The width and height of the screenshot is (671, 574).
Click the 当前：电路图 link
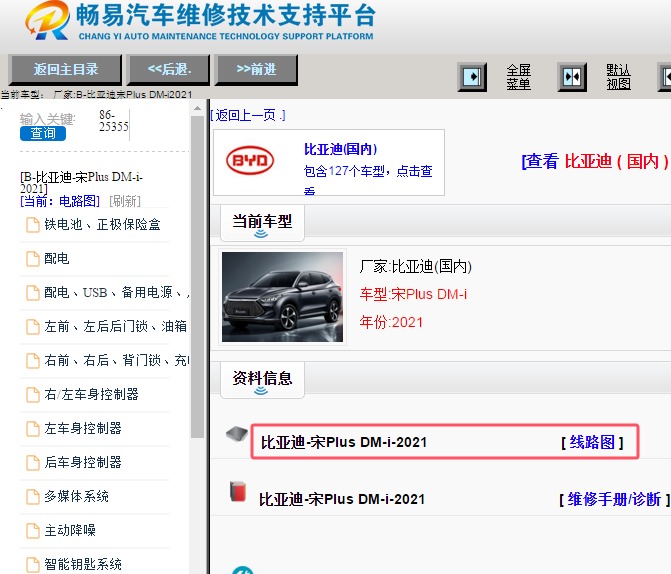tap(60, 201)
